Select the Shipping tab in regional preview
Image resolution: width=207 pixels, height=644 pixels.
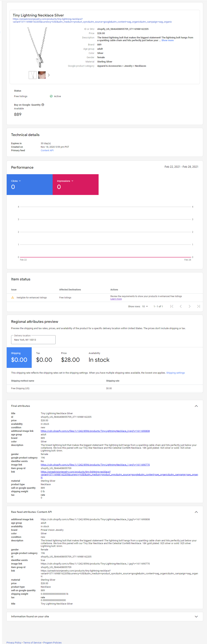pyautogui.click(x=19, y=357)
